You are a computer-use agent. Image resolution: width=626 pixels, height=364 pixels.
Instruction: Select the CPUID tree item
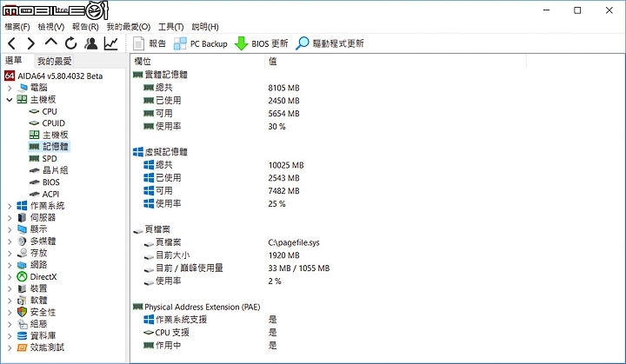coord(54,123)
